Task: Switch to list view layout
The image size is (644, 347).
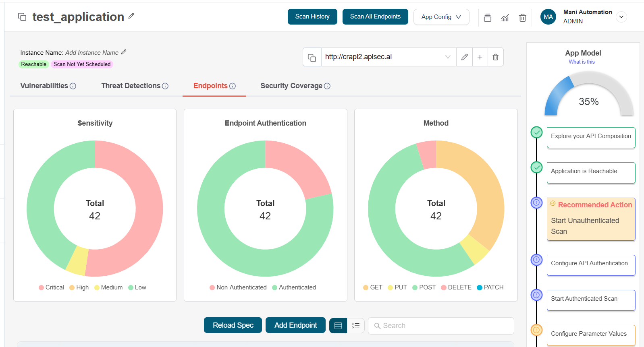Action: [356, 326]
